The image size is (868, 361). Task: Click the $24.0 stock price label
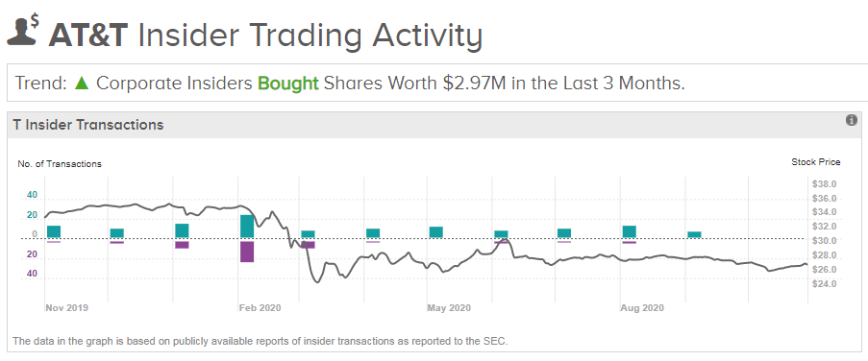[825, 283]
